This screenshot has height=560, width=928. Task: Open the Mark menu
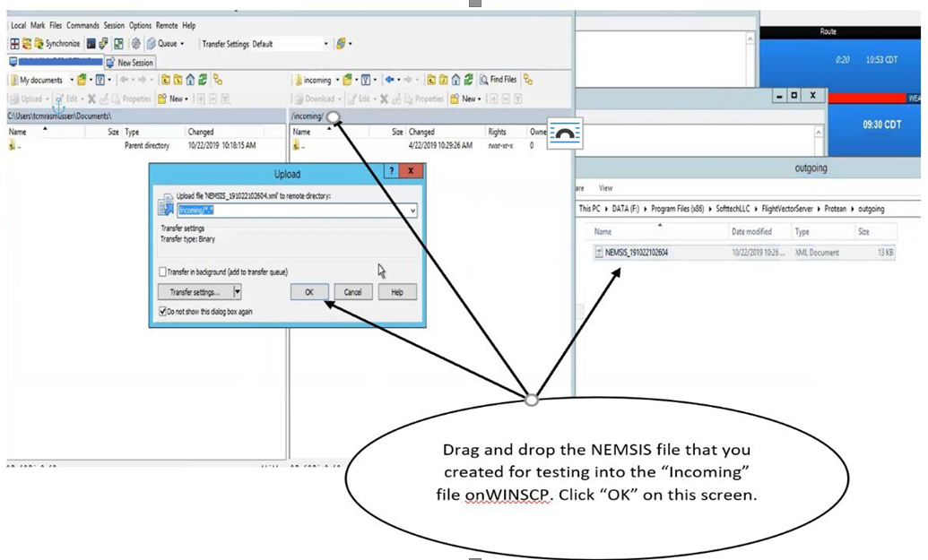38,25
